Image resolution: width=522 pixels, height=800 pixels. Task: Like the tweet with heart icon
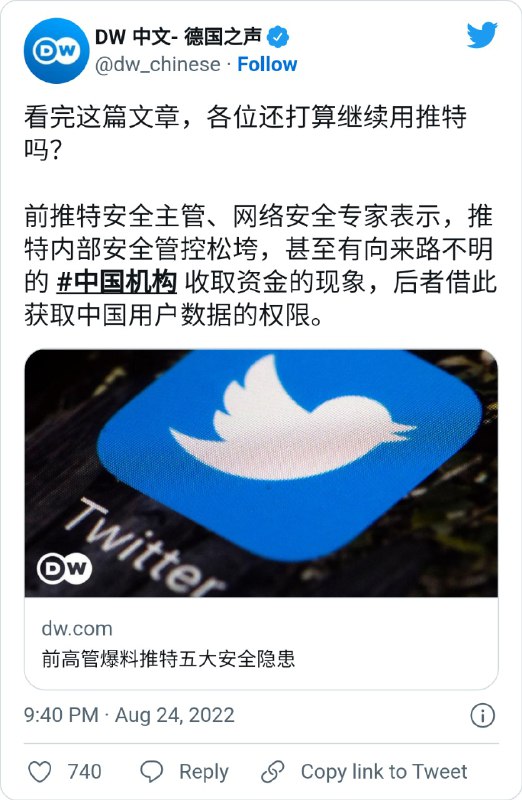39,771
